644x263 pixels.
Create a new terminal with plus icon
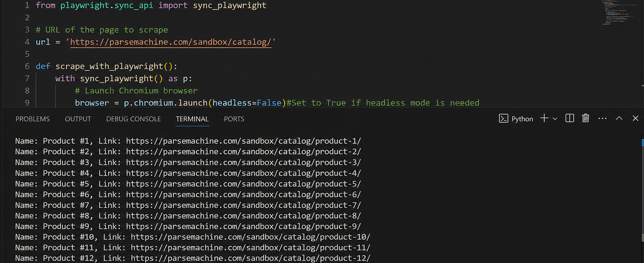[544, 118]
